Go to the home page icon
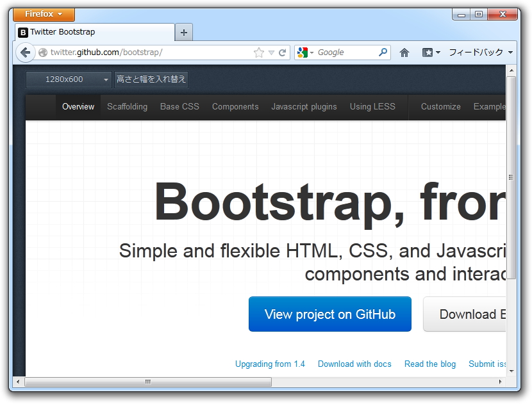Viewport: 532px width, 404px height. click(404, 53)
